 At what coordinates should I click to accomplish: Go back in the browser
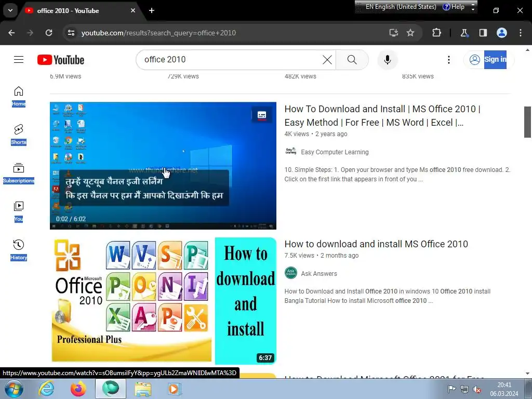[11, 33]
